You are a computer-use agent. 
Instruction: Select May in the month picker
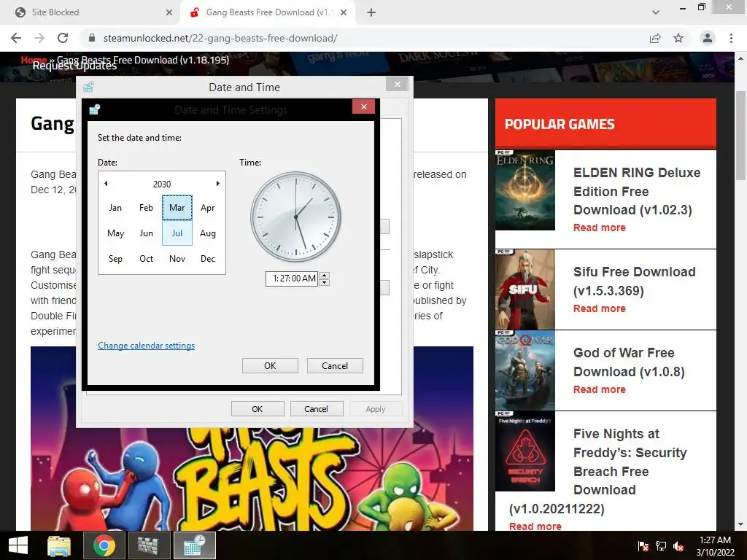coord(115,233)
